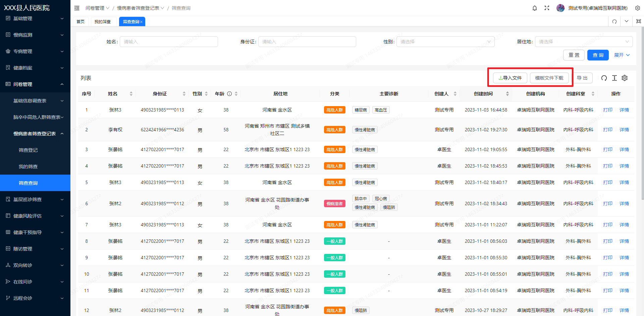Open the 性别 select dropdown
644x316 pixels.
(x=445, y=42)
